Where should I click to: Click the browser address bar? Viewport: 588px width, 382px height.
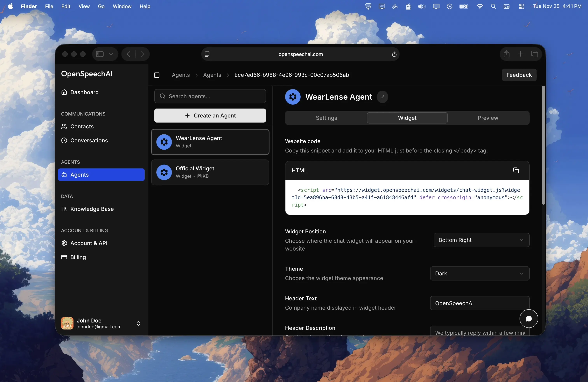300,54
